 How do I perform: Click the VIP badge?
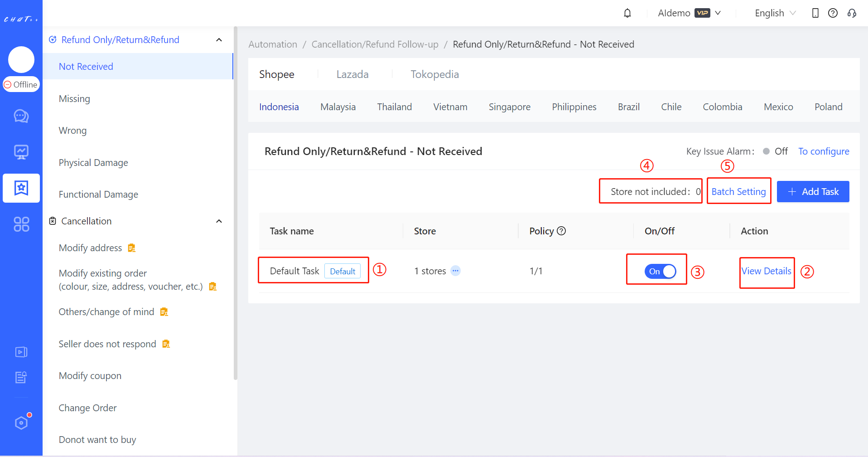[x=702, y=13]
